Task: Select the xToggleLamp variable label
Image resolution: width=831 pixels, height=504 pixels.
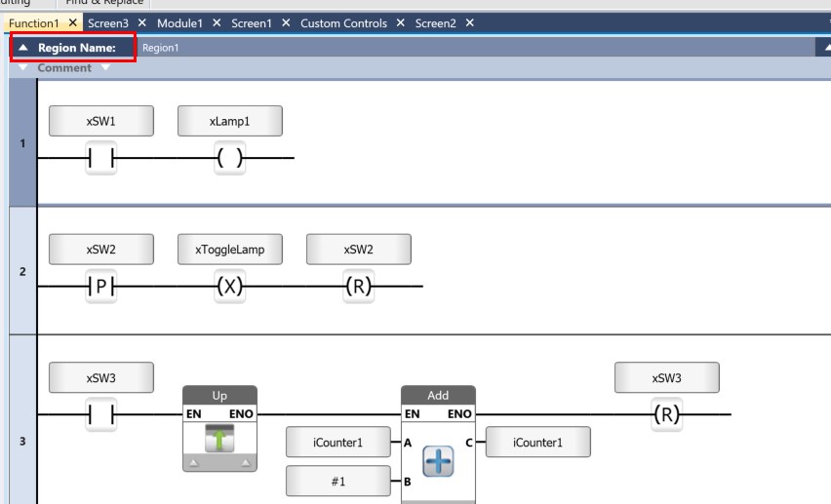Action: pos(230,250)
